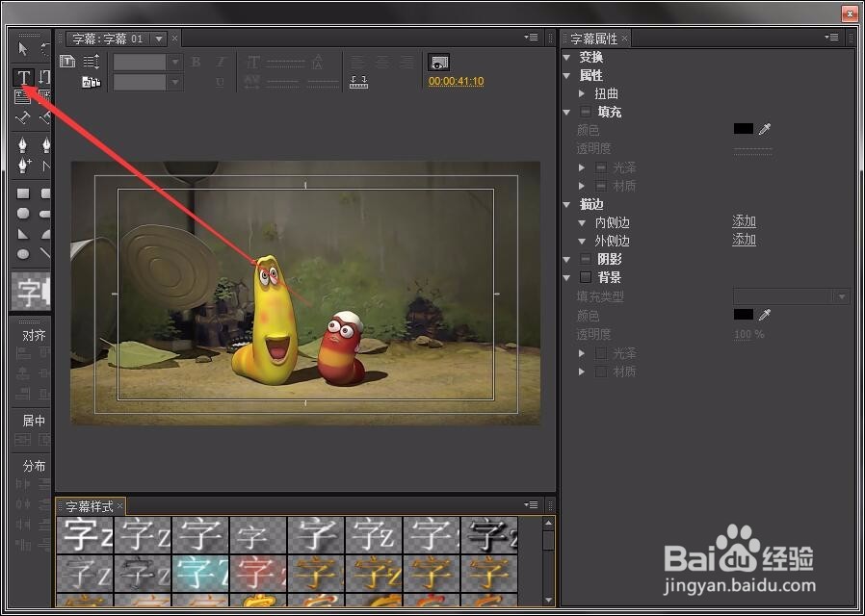Select the Path Type tool

[22, 117]
